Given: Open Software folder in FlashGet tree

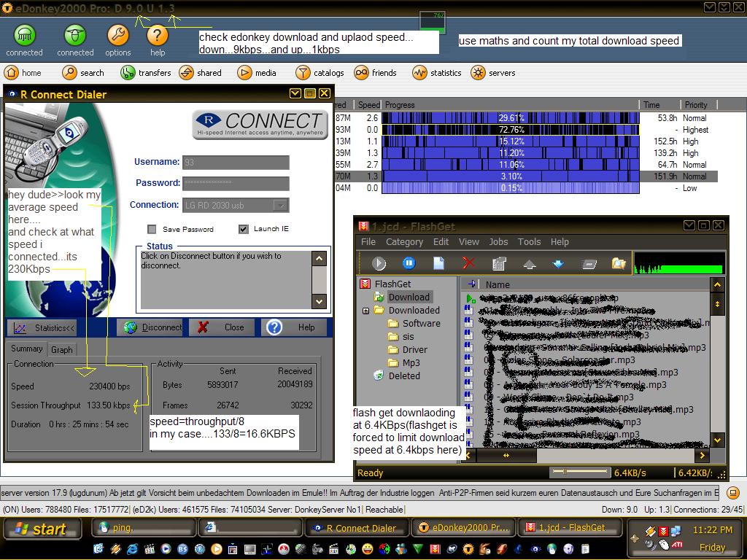Looking at the screenshot, I should pyautogui.click(x=414, y=323).
